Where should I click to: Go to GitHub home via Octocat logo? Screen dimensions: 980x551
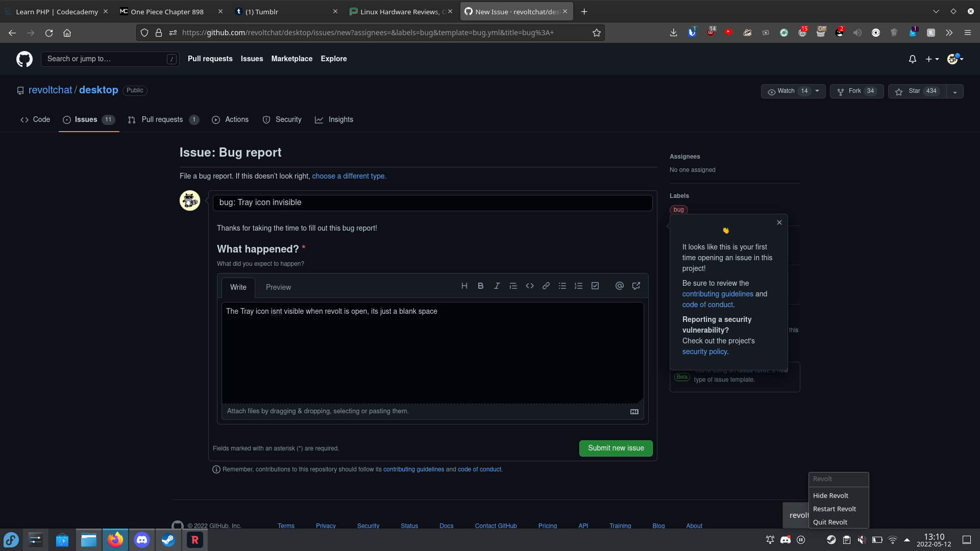(x=24, y=59)
